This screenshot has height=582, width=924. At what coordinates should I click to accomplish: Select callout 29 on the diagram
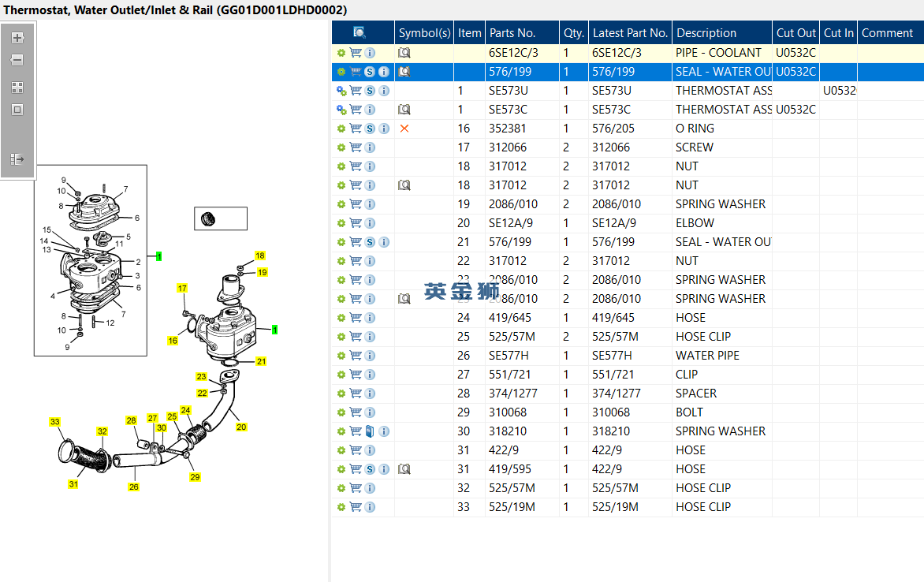195,477
